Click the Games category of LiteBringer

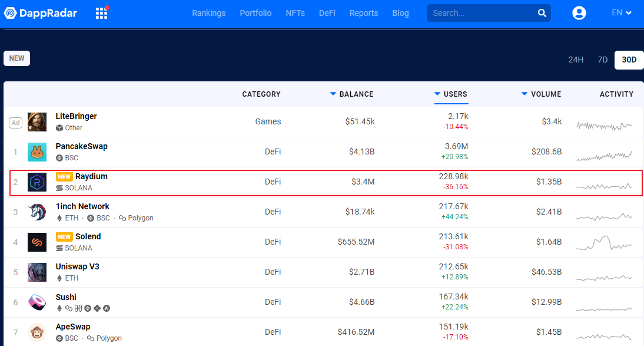pyautogui.click(x=268, y=122)
